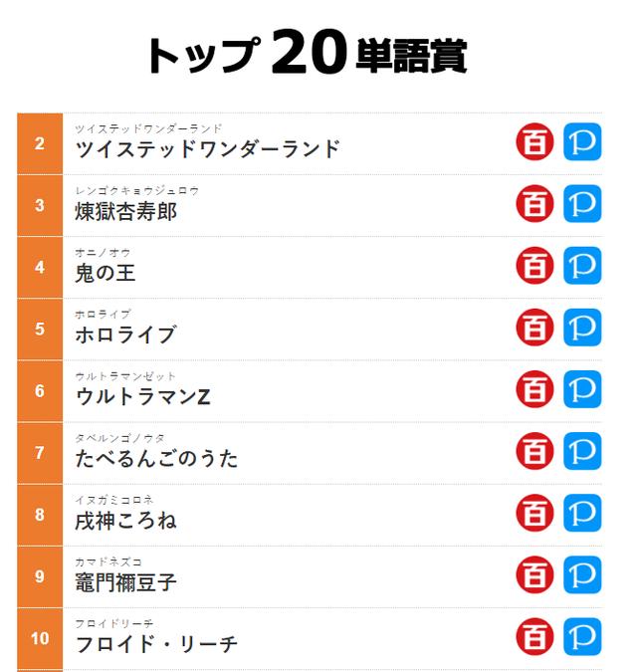
Task: Open Nicopedia icon for ツイステッドワンダーランド
Action: click(x=534, y=142)
